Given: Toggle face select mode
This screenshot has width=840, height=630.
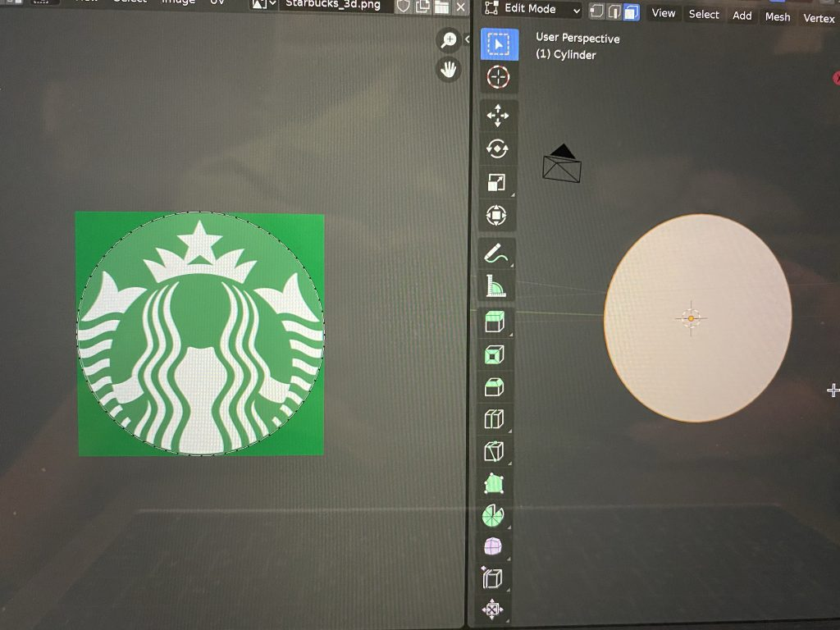Looking at the screenshot, I should tap(631, 11).
